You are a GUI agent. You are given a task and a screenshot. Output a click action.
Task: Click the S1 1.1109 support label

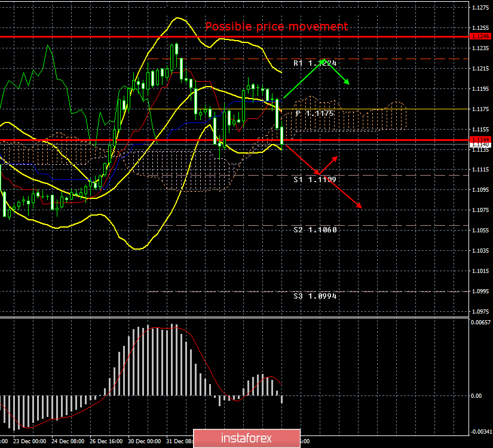[x=315, y=179]
